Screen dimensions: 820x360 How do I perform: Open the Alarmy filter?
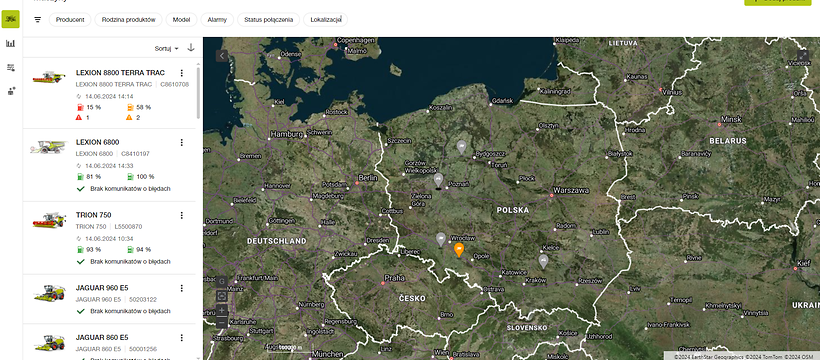click(217, 20)
